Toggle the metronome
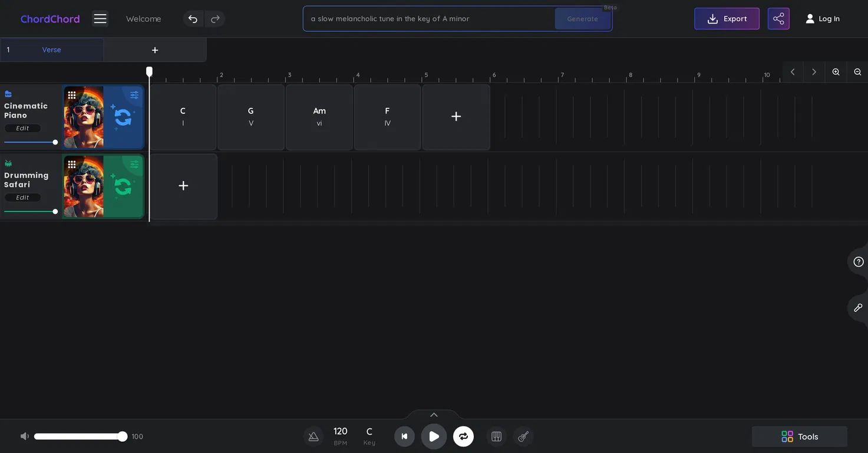 click(x=313, y=436)
